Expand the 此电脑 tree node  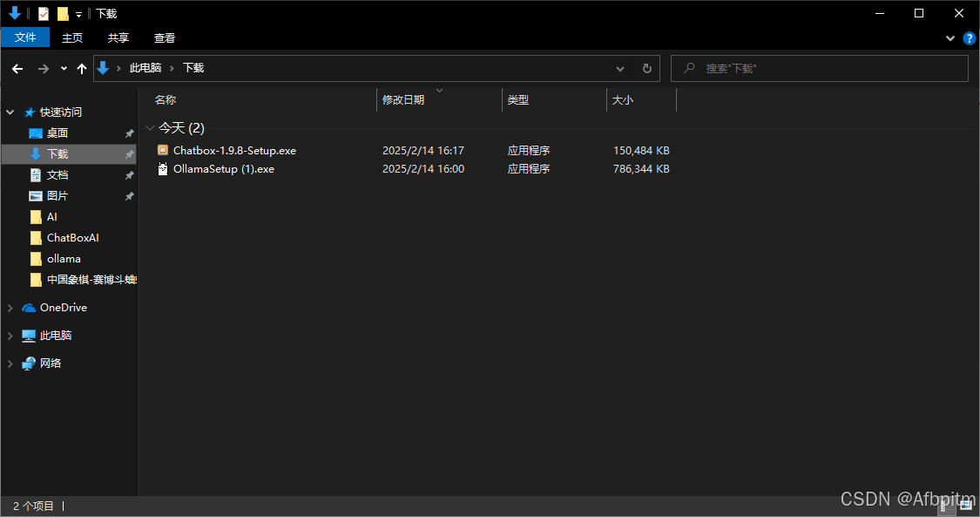coord(10,336)
